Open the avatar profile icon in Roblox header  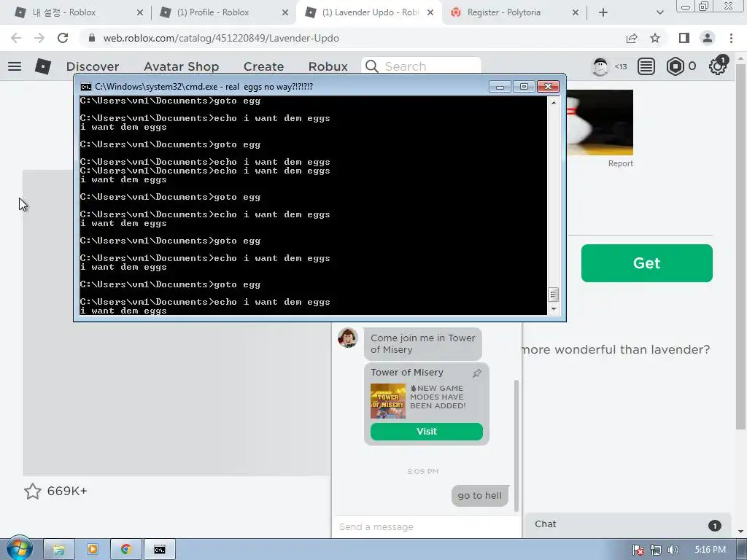(x=600, y=66)
